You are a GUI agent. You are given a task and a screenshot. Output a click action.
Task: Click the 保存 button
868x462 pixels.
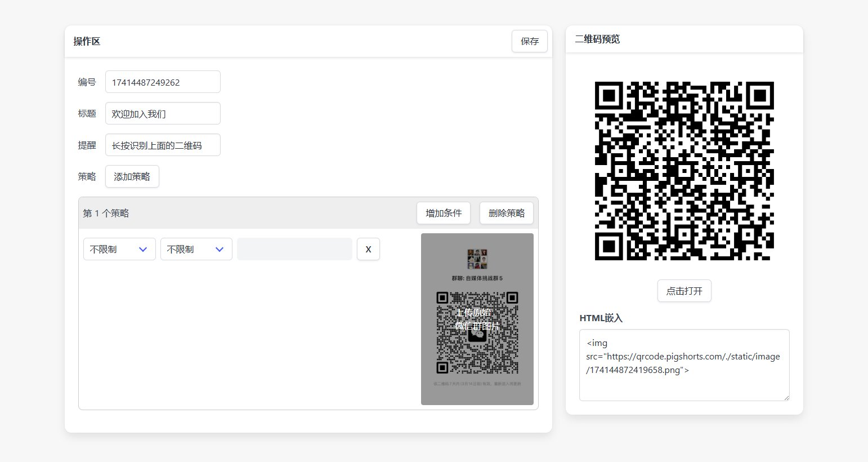(529, 41)
